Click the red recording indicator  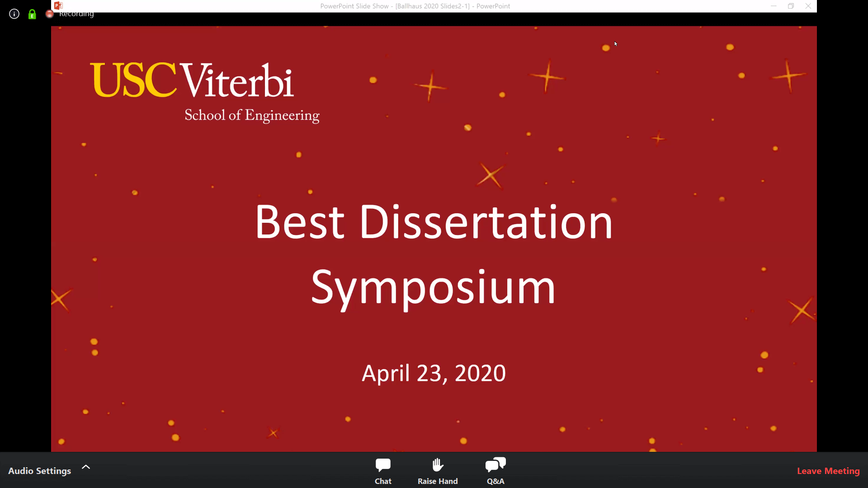tap(50, 14)
